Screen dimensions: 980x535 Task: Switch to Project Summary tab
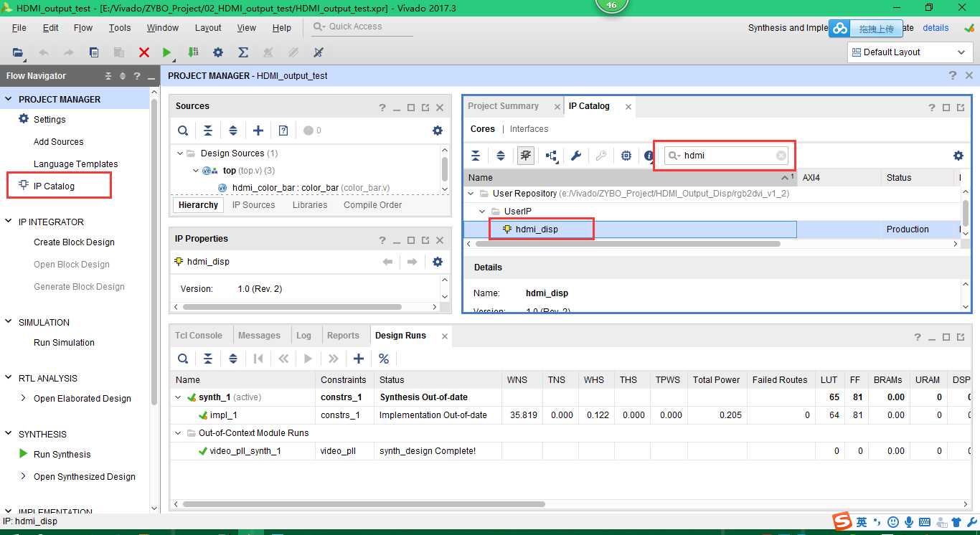pyautogui.click(x=503, y=106)
